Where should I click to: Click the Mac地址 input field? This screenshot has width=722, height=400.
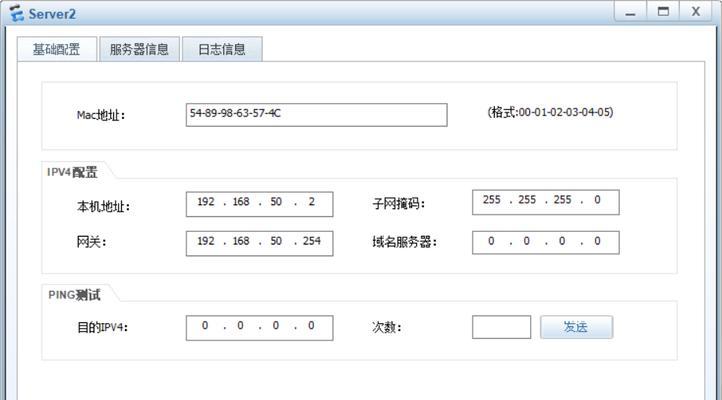pos(316,115)
